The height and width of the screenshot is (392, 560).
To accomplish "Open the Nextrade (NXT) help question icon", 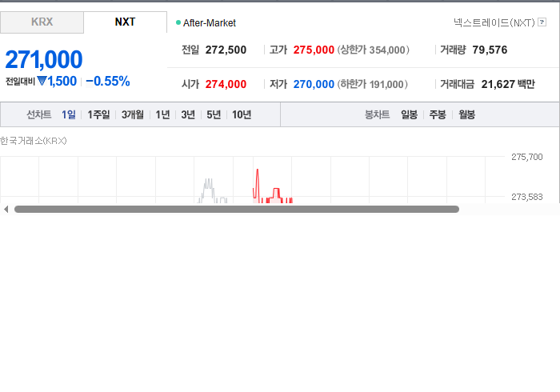I will pos(542,22).
